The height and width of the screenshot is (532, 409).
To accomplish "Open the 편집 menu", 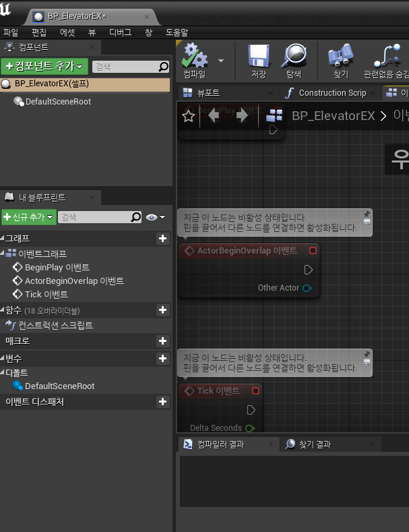I will (38, 32).
